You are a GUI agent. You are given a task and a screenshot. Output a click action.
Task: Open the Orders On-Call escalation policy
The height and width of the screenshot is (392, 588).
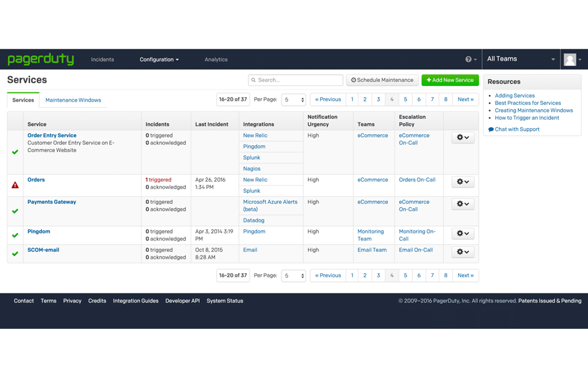point(417,180)
